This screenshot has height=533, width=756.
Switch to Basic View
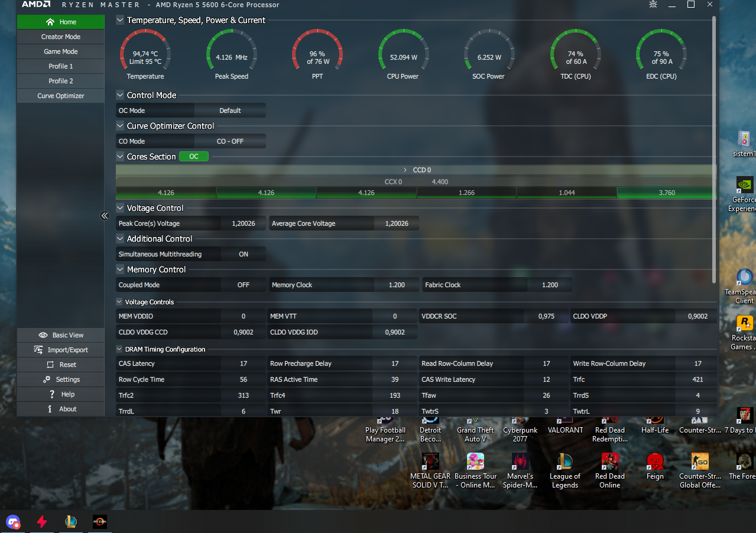tap(61, 335)
